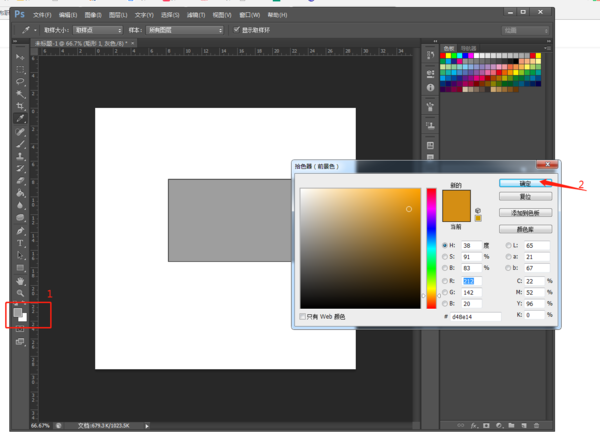600x434 pixels.
Task: Open the Image menu
Action: tap(93, 15)
